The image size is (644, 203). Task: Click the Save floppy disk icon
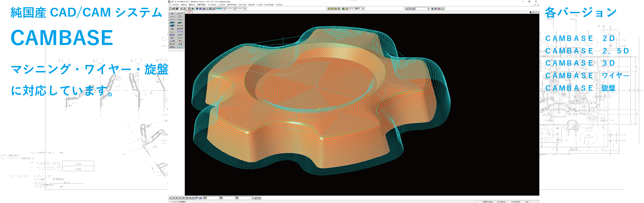pyautogui.click(x=177, y=8)
